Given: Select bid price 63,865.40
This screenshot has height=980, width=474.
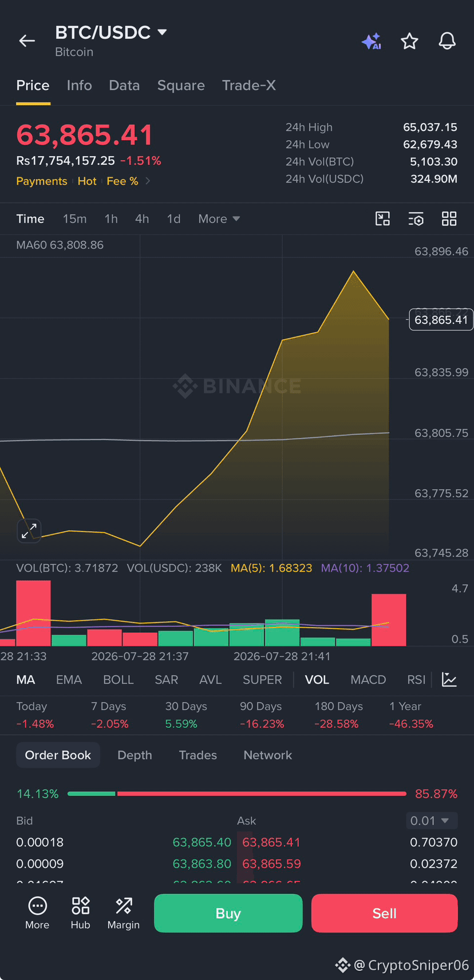Looking at the screenshot, I should (202, 842).
